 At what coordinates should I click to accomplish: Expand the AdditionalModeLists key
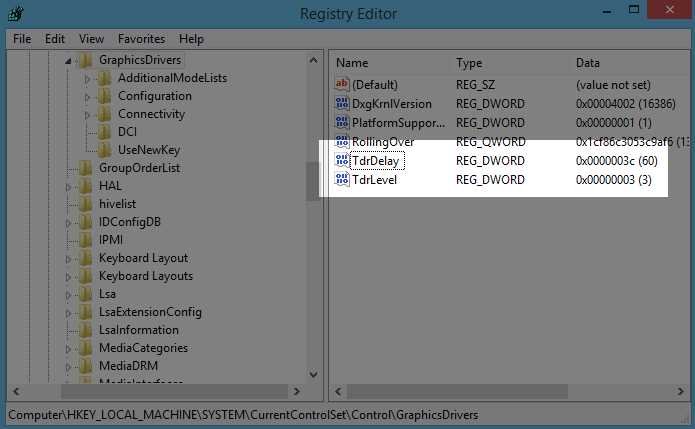pyautogui.click(x=87, y=79)
